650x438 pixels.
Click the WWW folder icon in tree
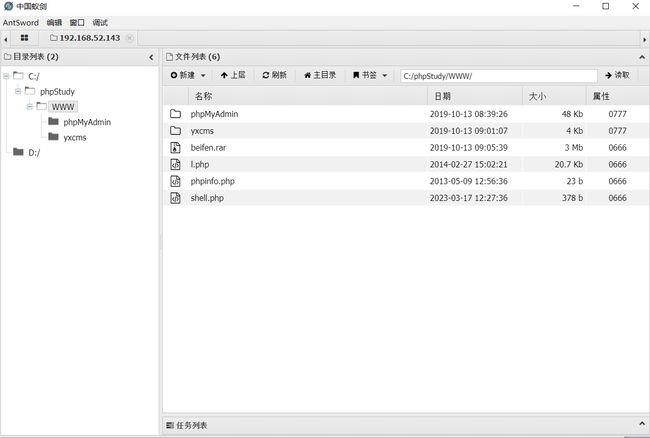tap(41, 106)
